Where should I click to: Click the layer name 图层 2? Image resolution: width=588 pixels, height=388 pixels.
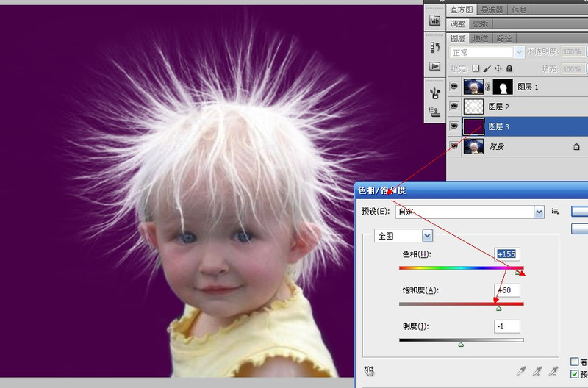[x=499, y=107]
